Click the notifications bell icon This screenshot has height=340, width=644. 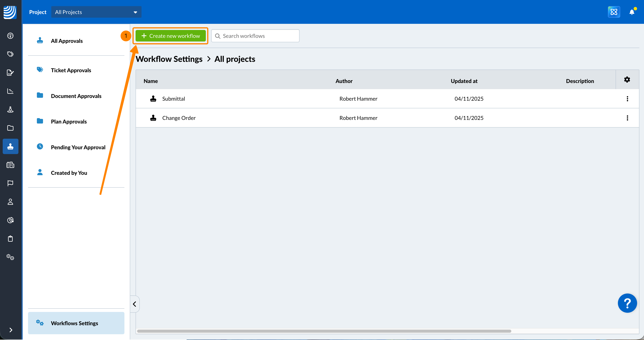tap(632, 12)
